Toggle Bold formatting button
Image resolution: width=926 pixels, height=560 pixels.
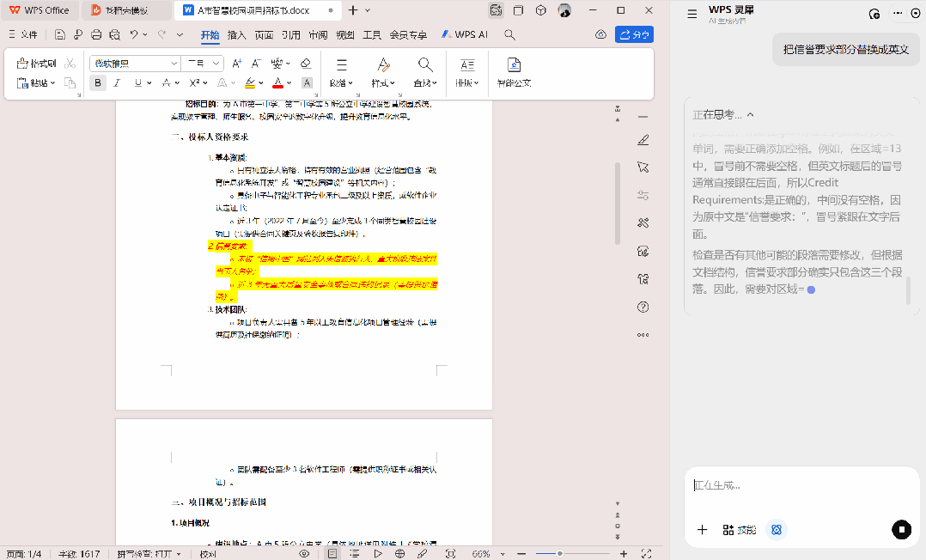coord(98,83)
